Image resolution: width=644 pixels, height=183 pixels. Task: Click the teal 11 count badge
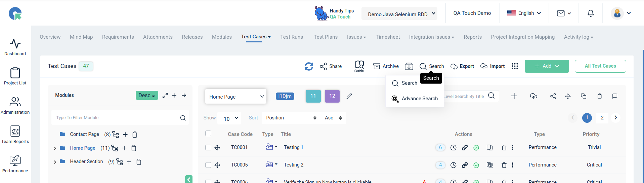[x=313, y=96]
